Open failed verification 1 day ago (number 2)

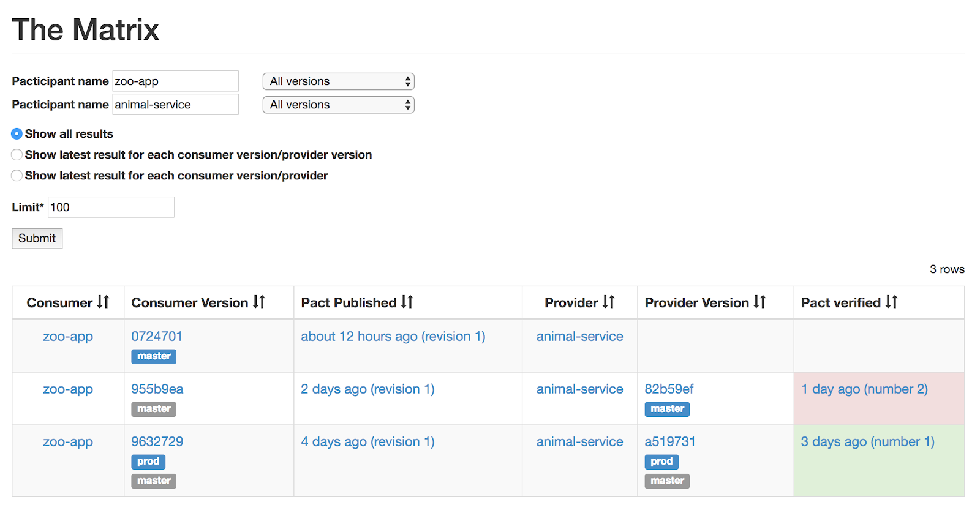point(864,389)
